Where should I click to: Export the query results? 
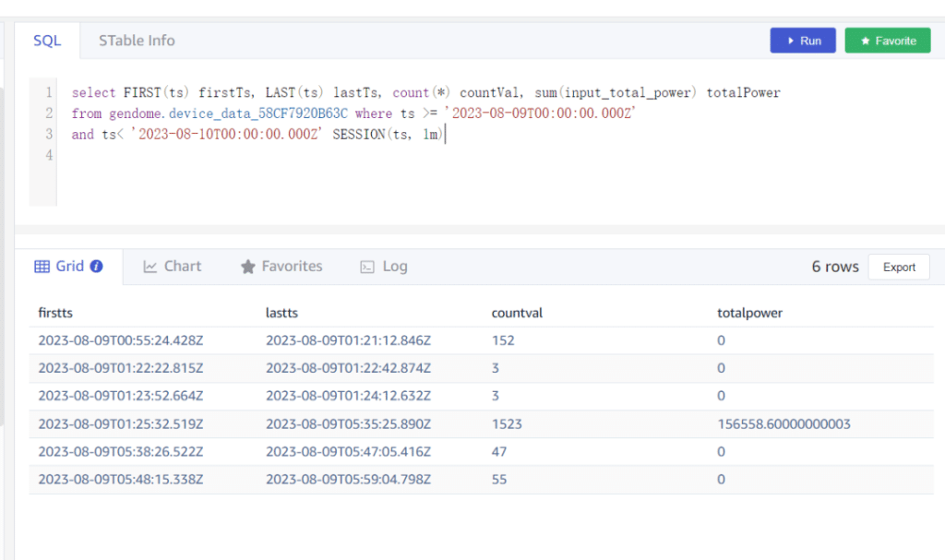tap(899, 267)
